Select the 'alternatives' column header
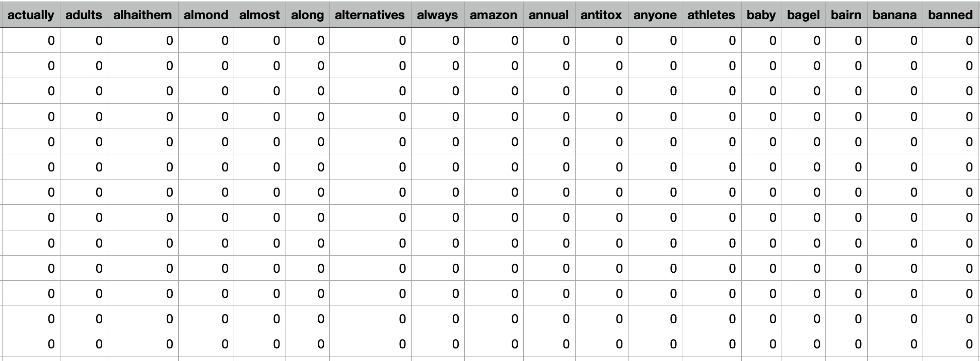Image resolution: width=980 pixels, height=361 pixels. pyautogui.click(x=370, y=15)
